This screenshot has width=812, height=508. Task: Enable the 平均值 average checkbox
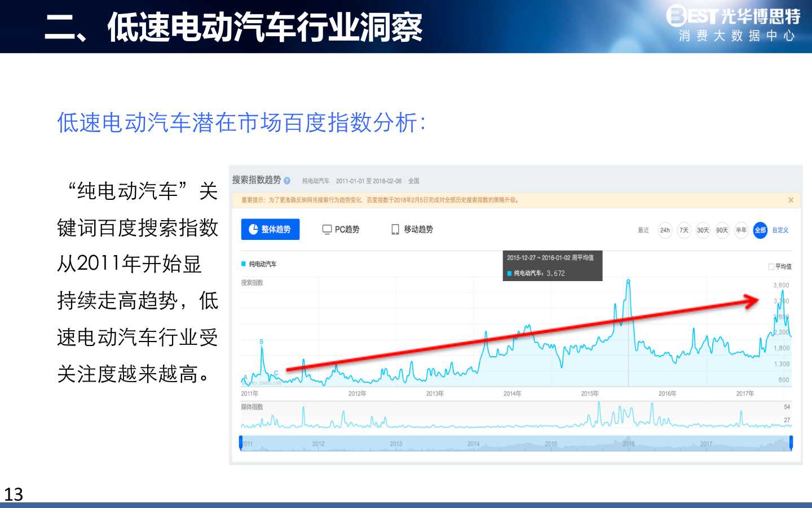(771, 266)
